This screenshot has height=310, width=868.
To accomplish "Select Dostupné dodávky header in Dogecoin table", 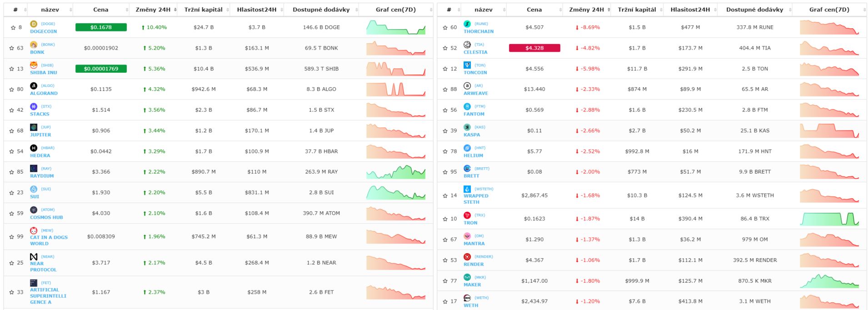I will pos(321,10).
